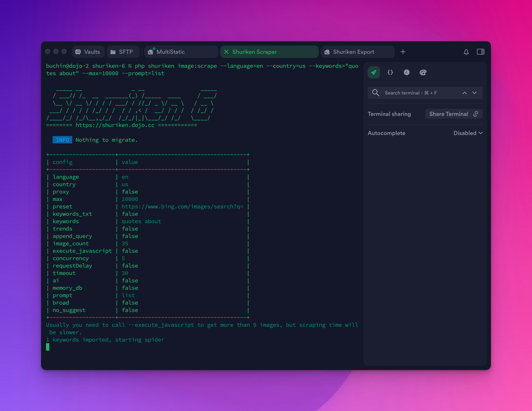Click the 'memory_db' config name
This screenshot has width=532, height=411.
[x=67, y=288]
